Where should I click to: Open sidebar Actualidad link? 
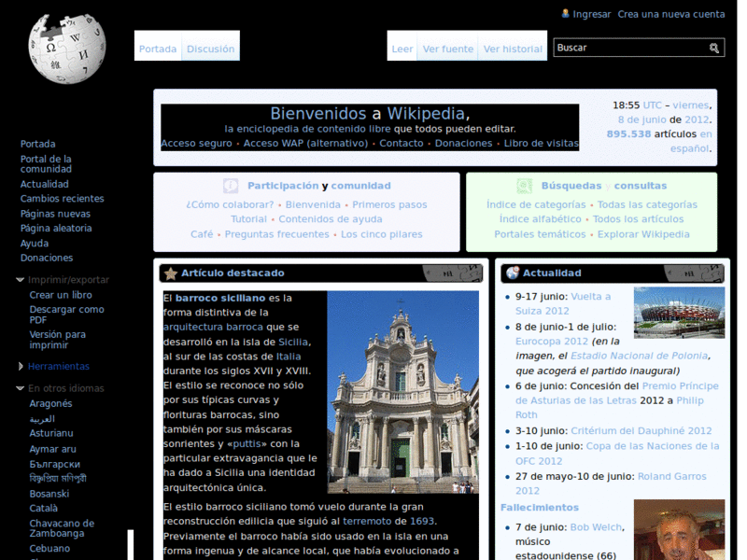[44, 184]
